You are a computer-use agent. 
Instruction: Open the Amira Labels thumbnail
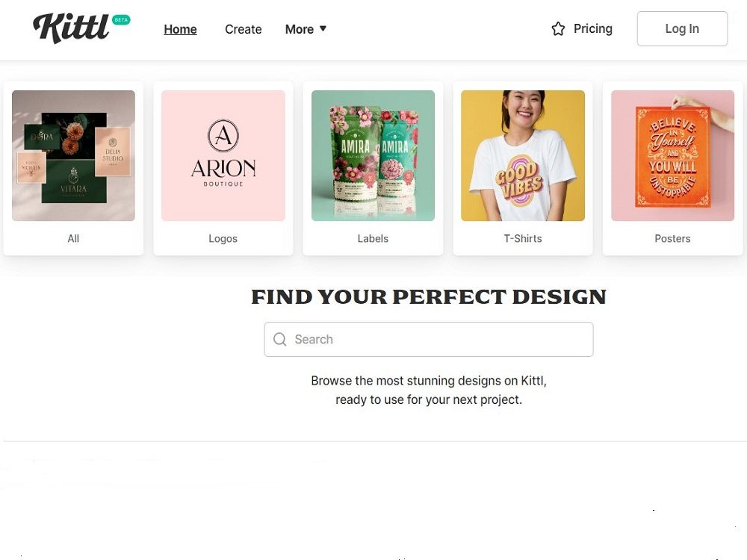point(373,156)
